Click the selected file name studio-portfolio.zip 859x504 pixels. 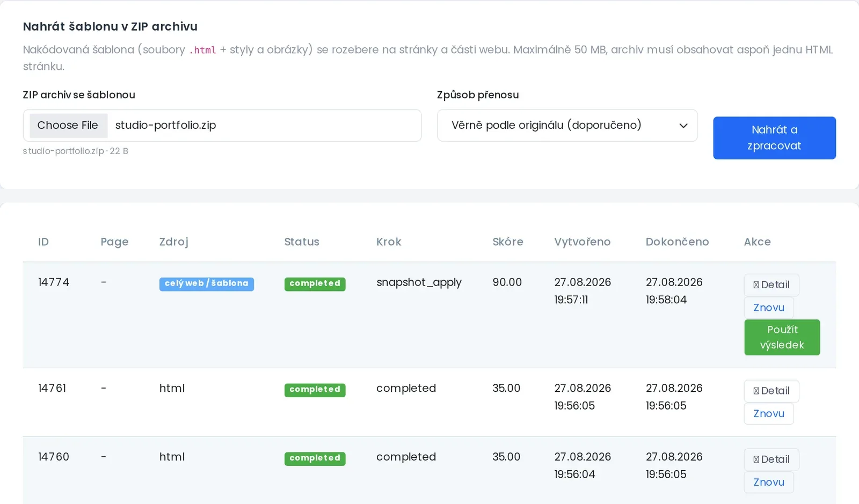click(166, 125)
